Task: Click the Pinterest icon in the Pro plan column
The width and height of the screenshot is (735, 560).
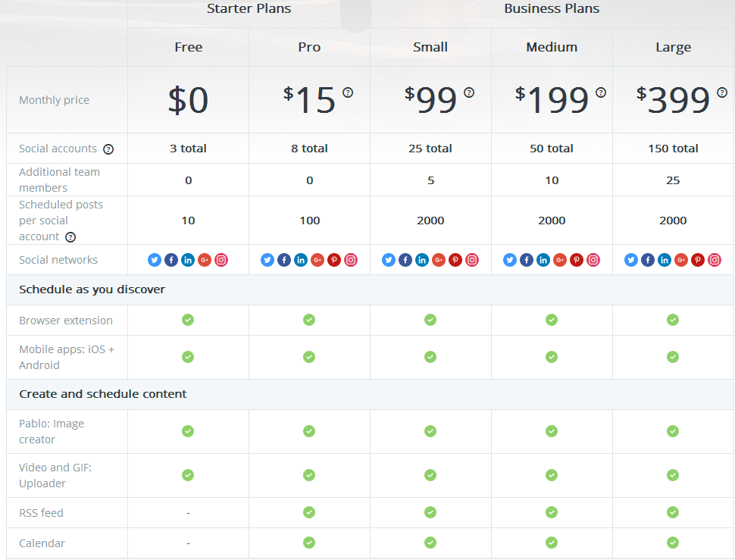Action: click(x=334, y=260)
